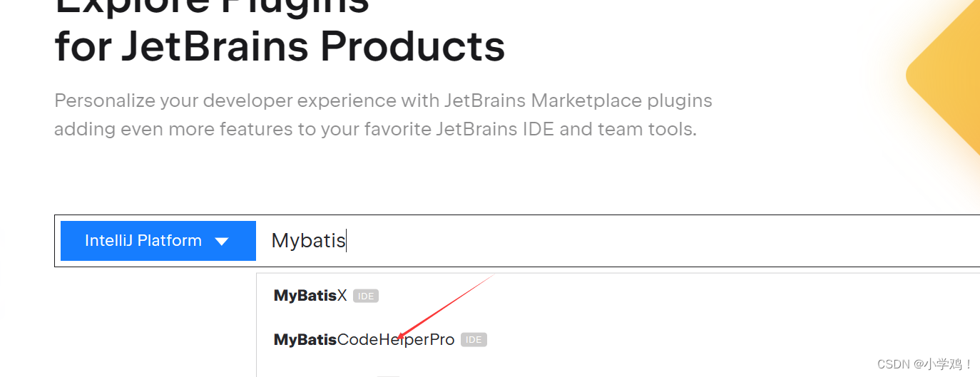The height and width of the screenshot is (377, 980).
Task: Focus the search field containing Mybatis
Action: [618, 241]
